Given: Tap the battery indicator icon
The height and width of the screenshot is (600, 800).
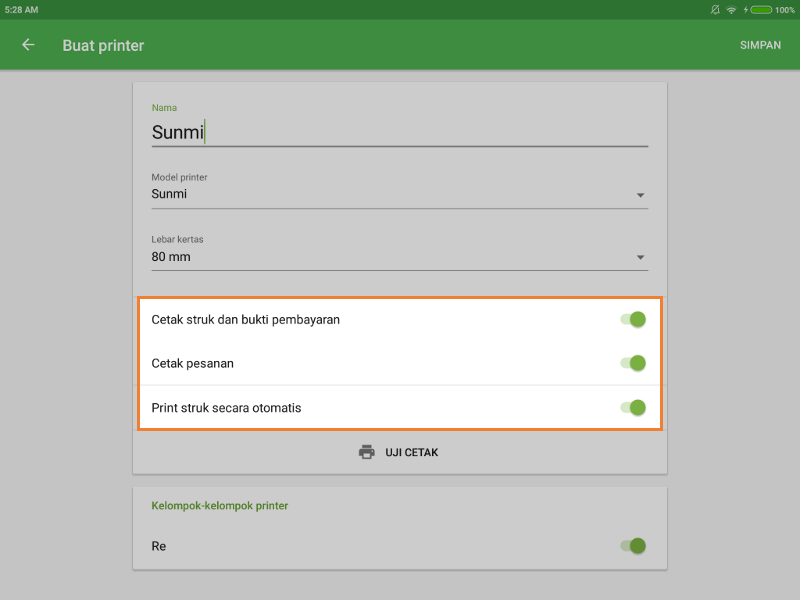Looking at the screenshot, I should point(761,9).
